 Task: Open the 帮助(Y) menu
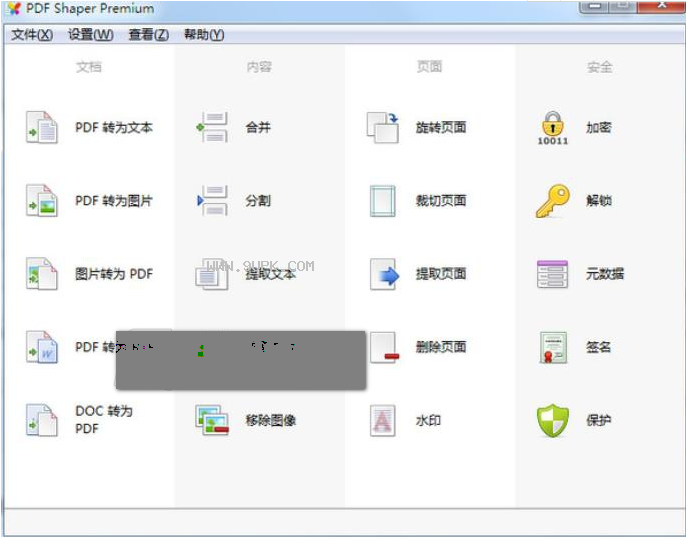pyautogui.click(x=204, y=35)
